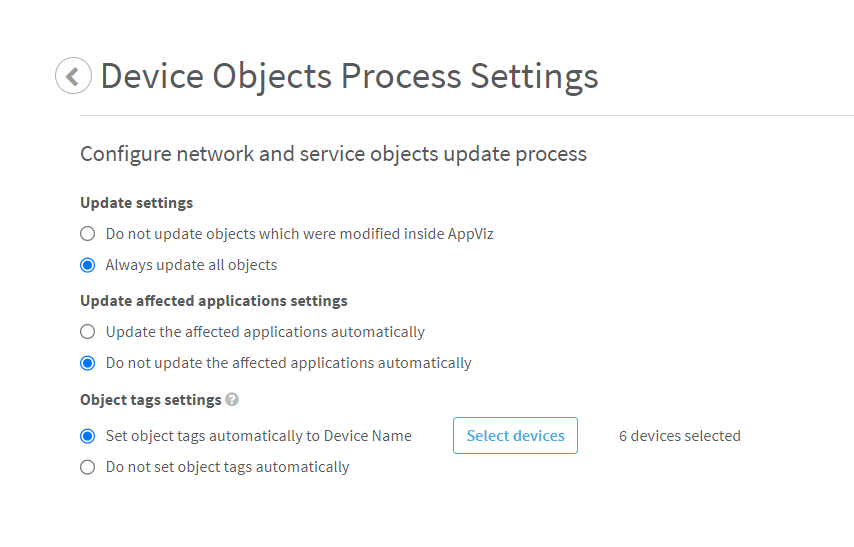Choose 'Do not set object tags automatically' radio button
The width and height of the screenshot is (854, 547).
pyautogui.click(x=88, y=467)
